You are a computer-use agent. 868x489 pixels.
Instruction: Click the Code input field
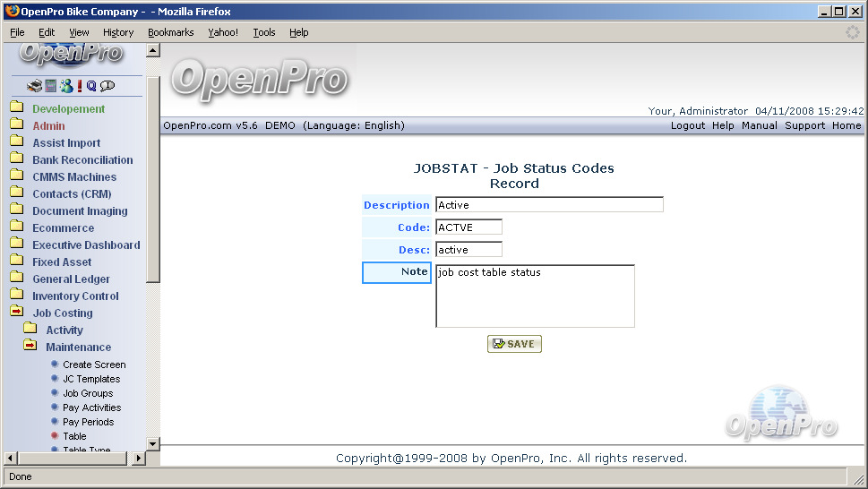pyautogui.click(x=468, y=227)
